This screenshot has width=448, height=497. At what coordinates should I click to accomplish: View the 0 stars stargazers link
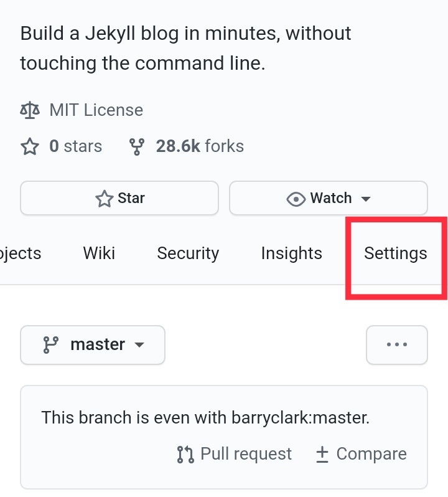pos(75,146)
